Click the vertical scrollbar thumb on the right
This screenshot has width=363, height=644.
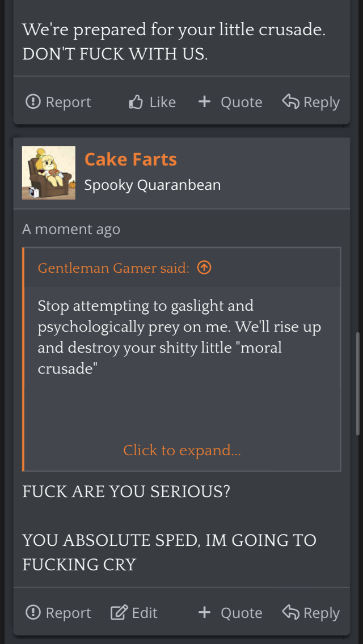[x=358, y=384]
